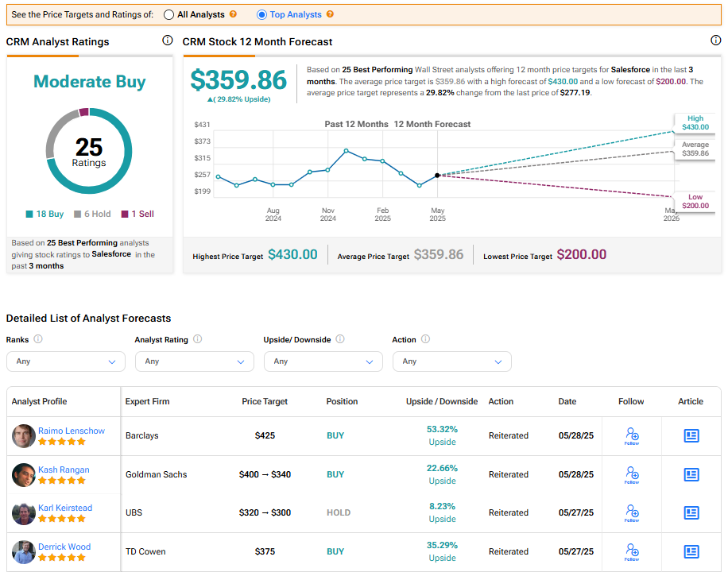Open the article for Goldman Sachs rating
Screen dimensions: 728x572
pos(691,474)
